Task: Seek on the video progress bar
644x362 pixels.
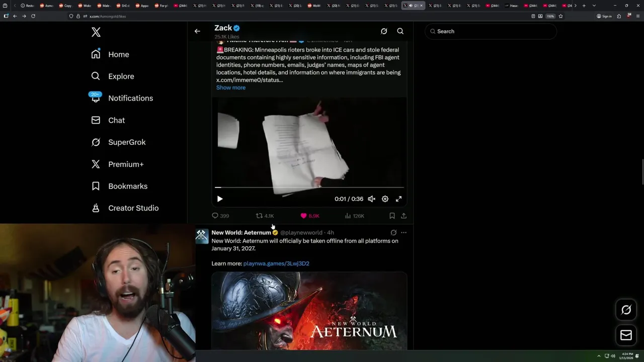Action: pos(309,187)
